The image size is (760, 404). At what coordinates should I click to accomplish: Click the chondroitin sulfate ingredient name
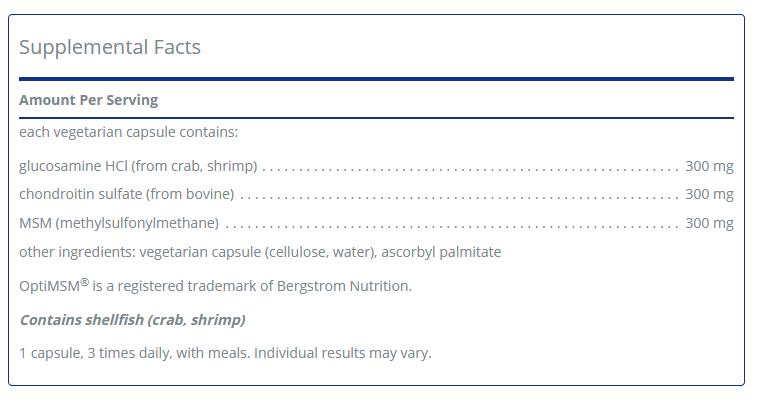pyautogui.click(x=126, y=194)
